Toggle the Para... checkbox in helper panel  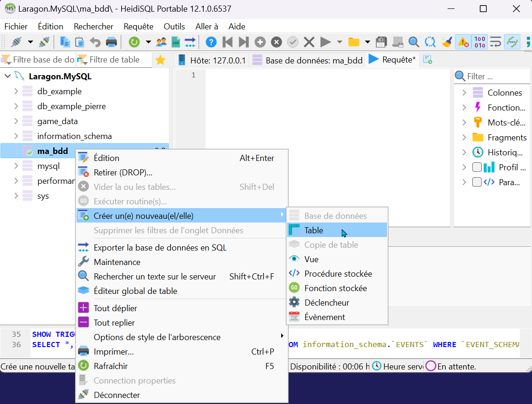pyautogui.click(x=477, y=182)
